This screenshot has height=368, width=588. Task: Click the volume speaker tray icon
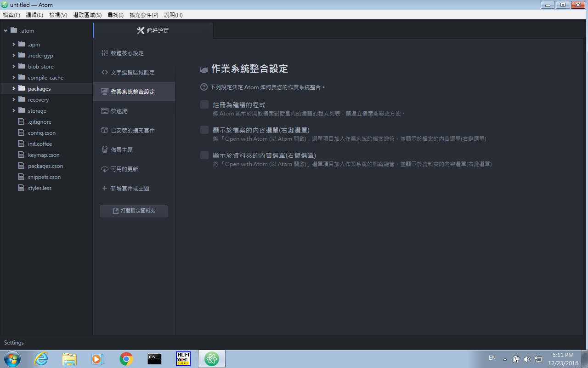527,359
